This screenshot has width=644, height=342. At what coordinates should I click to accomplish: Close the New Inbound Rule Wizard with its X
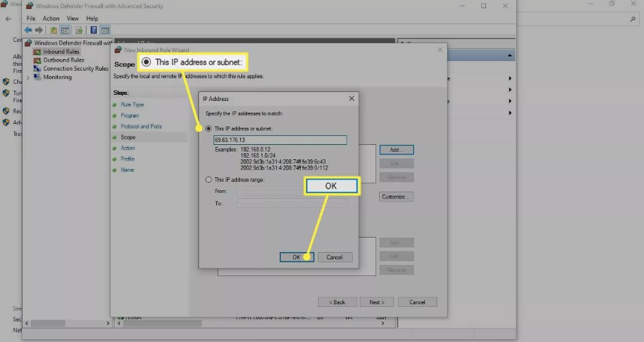[x=440, y=49]
